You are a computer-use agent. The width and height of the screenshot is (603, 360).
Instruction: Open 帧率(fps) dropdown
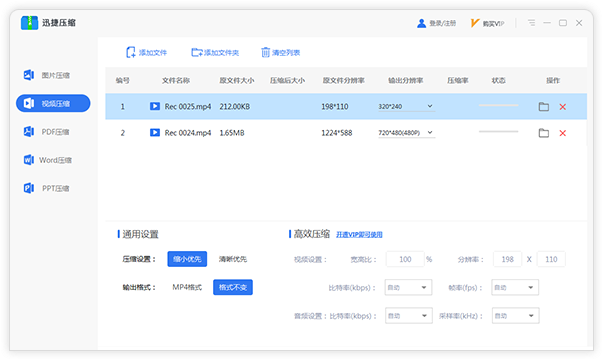point(515,287)
